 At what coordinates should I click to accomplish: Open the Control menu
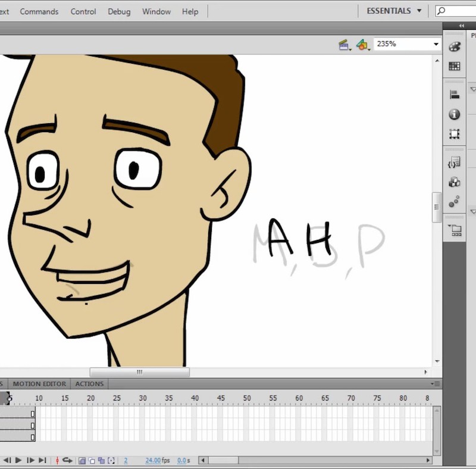point(83,11)
